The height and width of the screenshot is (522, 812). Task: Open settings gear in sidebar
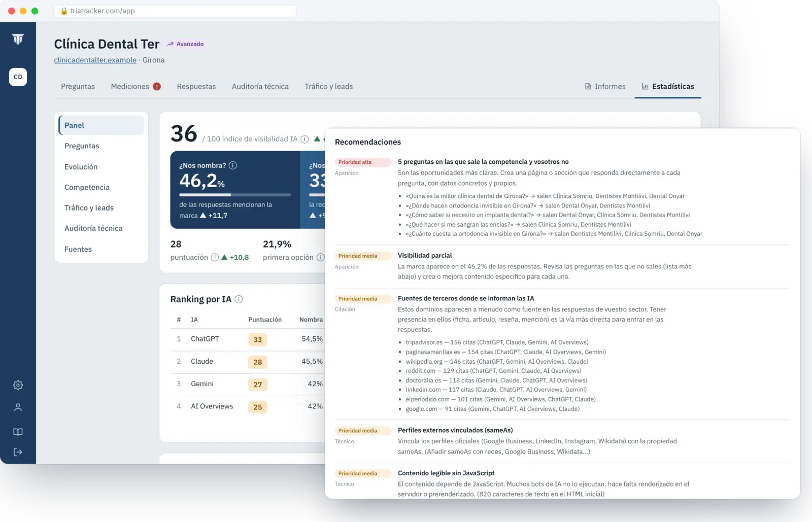click(x=18, y=385)
